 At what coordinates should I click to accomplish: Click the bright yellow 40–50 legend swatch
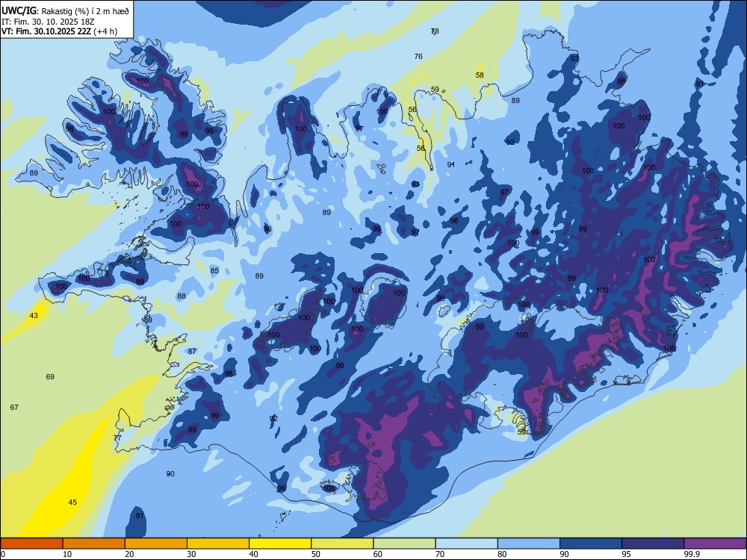280,544
